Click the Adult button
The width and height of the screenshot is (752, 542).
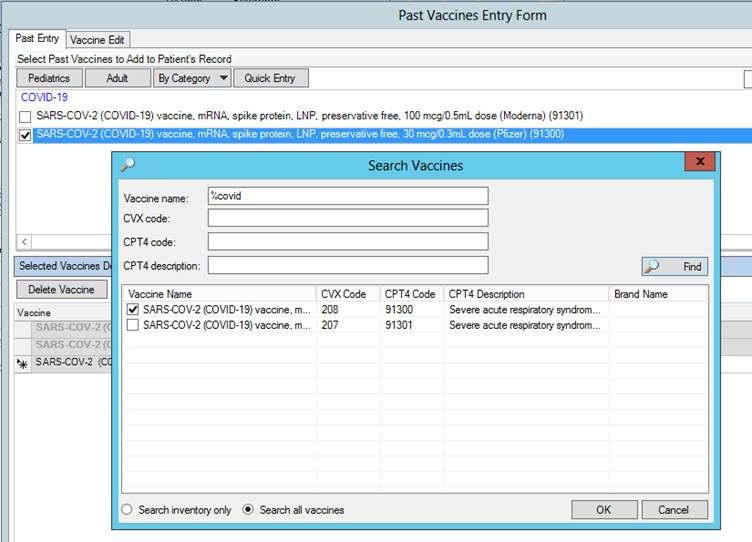(117, 78)
